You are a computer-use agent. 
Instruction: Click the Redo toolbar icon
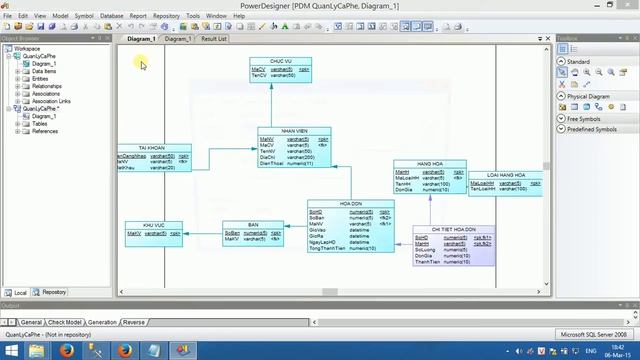tap(142, 27)
